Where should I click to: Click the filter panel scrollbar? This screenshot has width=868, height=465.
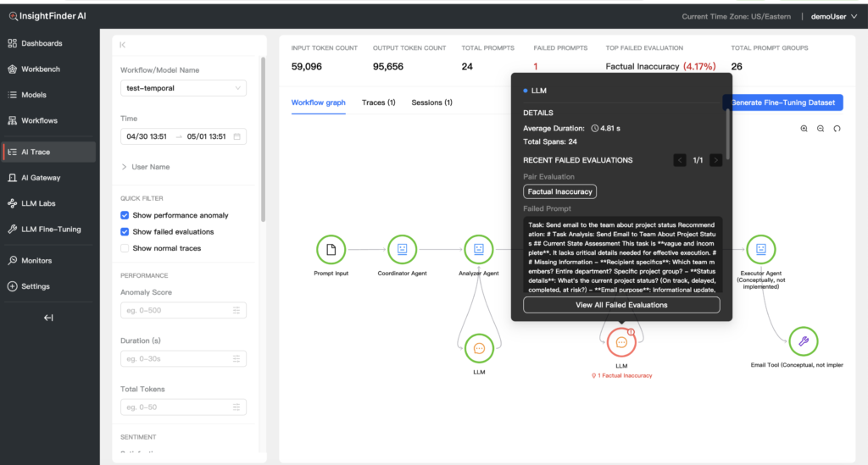click(263, 140)
